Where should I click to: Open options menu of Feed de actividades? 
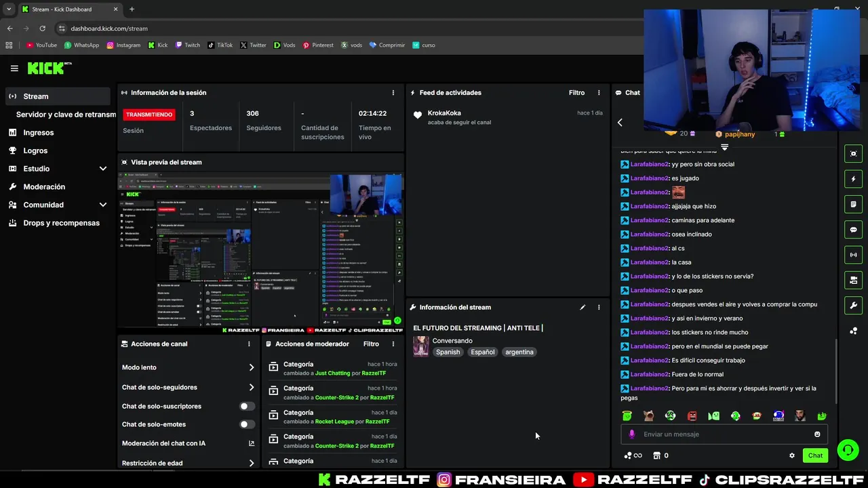pos(598,93)
